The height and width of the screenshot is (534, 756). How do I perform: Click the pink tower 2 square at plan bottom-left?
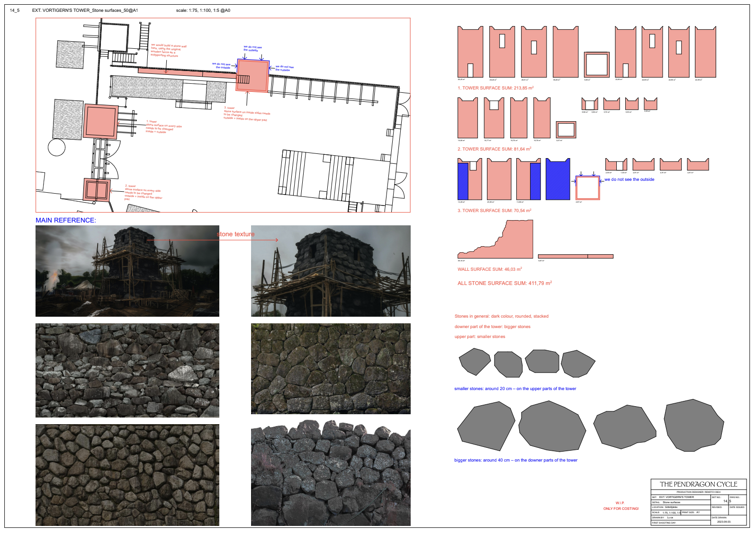(x=97, y=190)
